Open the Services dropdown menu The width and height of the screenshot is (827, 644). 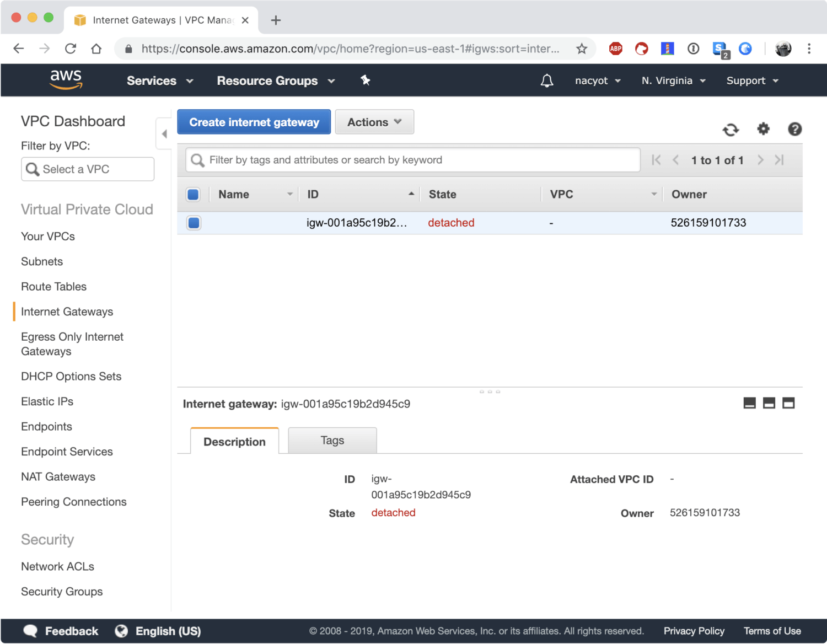pos(160,81)
